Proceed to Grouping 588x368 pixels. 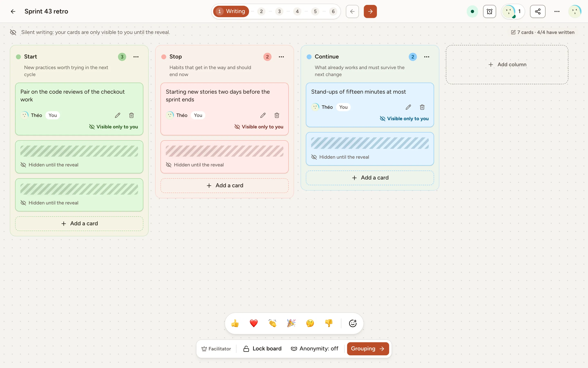pos(368,349)
